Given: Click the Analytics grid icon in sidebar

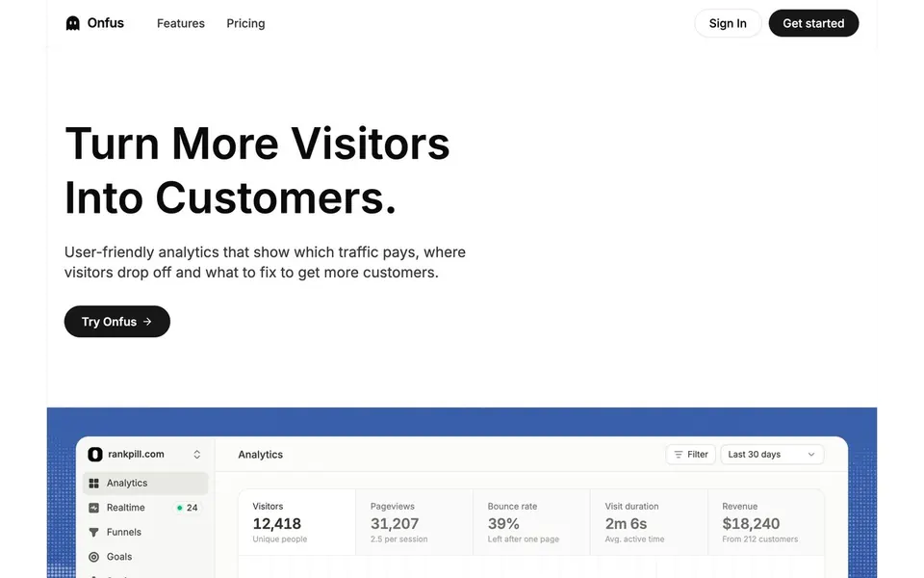Looking at the screenshot, I should point(93,483).
